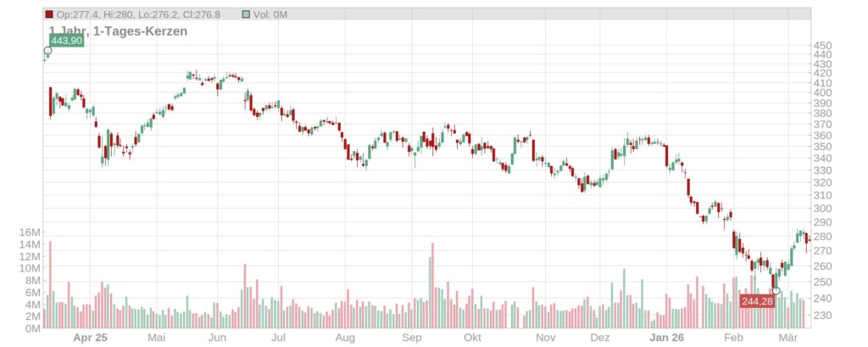Click the red candlestick legend square
Screen dimensions: 868x347
coord(49,15)
